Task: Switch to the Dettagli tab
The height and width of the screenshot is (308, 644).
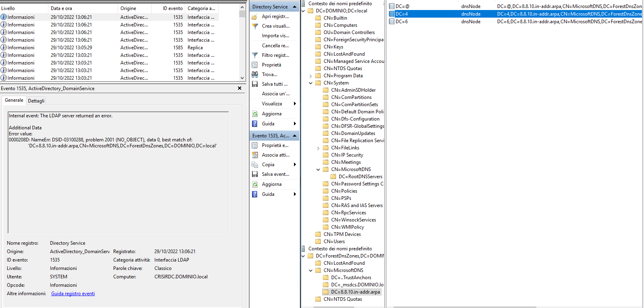Action: click(x=36, y=101)
